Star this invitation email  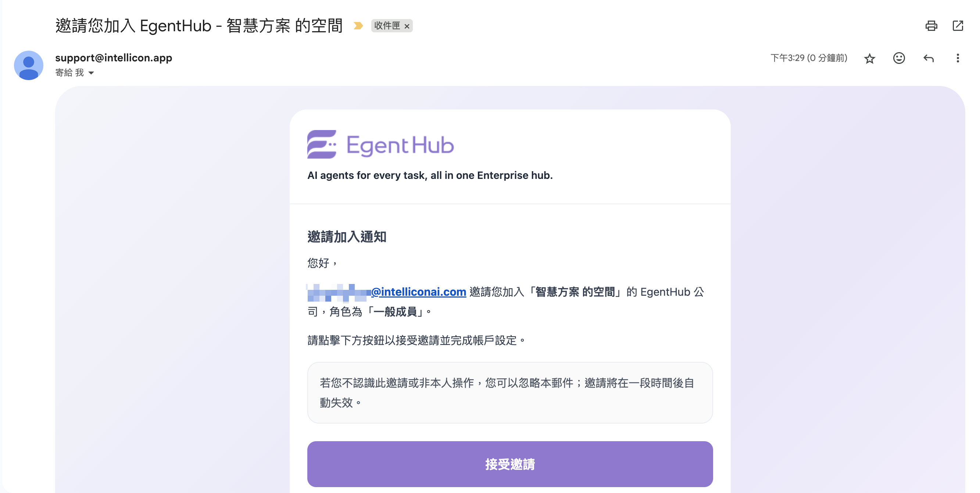tap(870, 58)
